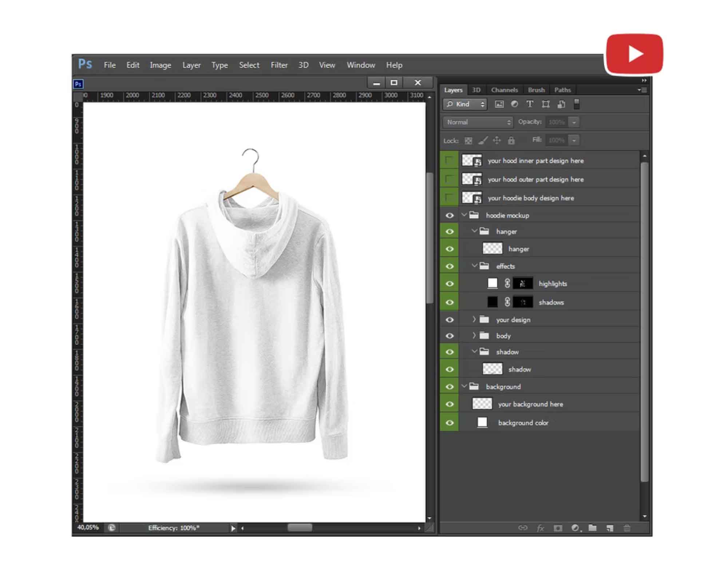Select the hanger layer thumbnail
The height and width of the screenshot is (582, 728).
pos(492,248)
